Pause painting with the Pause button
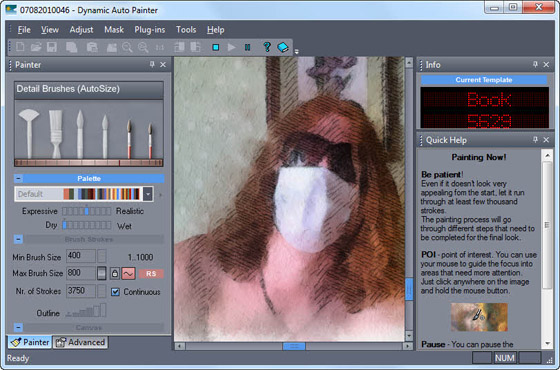 (247, 47)
